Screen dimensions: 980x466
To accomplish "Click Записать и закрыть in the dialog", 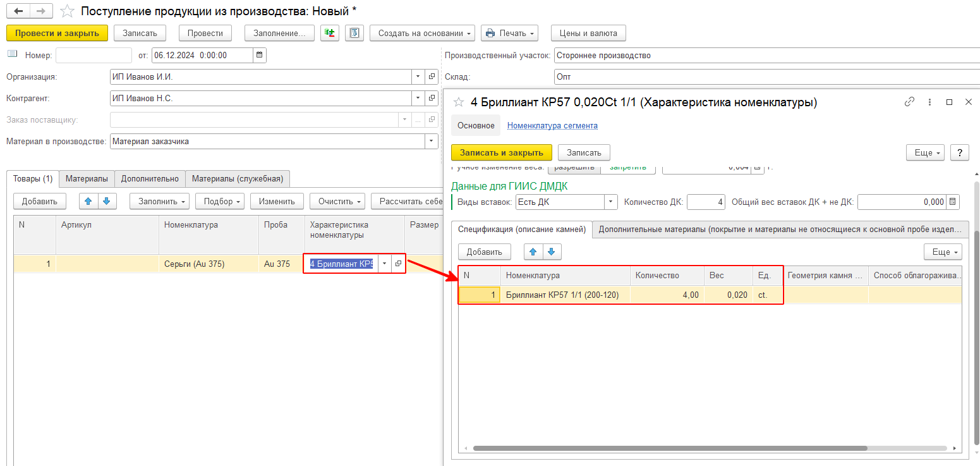I will point(502,152).
